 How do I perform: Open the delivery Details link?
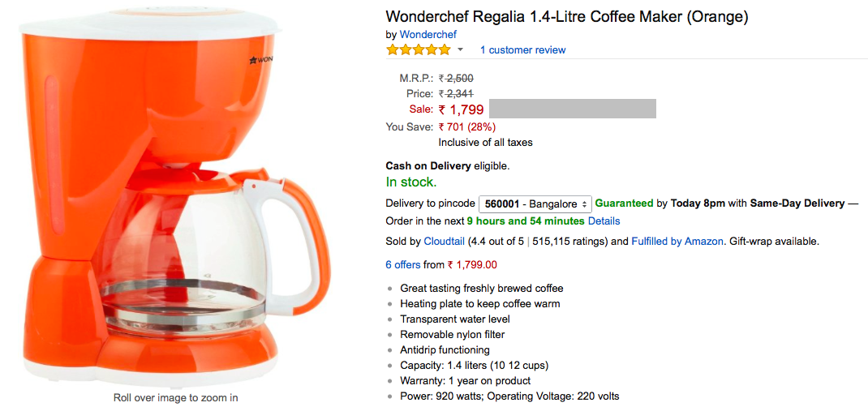(604, 221)
